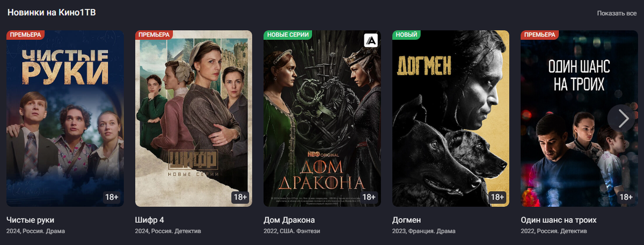Select the Шифр poster thumbnail
The width and height of the screenshot is (644, 245).
194,118
